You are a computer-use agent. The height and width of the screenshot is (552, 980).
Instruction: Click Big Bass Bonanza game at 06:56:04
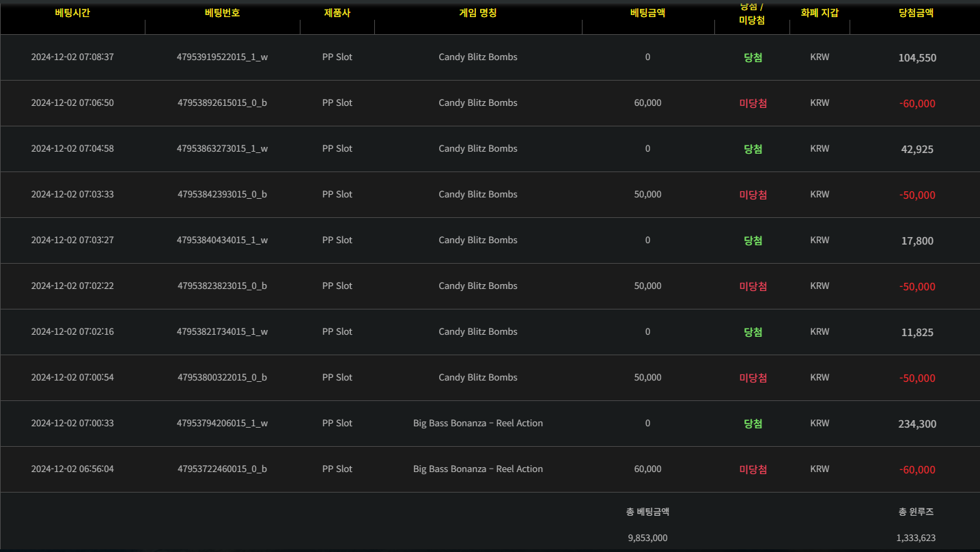tap(478, 469)
